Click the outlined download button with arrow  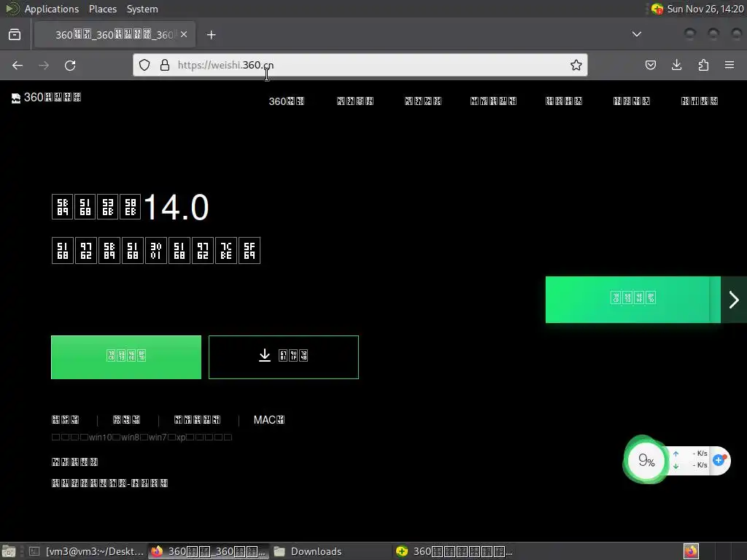(284, 357)
